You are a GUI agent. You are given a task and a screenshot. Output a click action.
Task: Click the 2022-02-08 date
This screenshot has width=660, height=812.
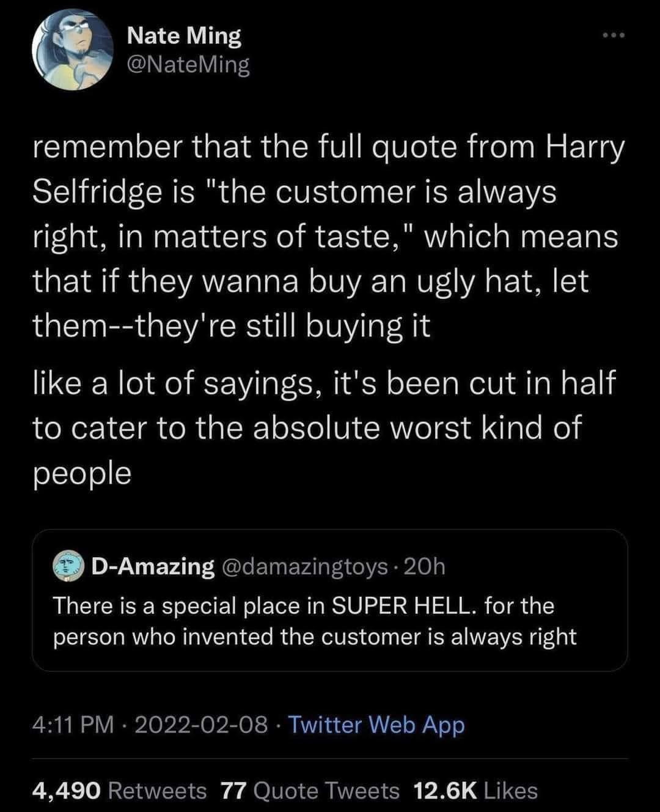201,725
